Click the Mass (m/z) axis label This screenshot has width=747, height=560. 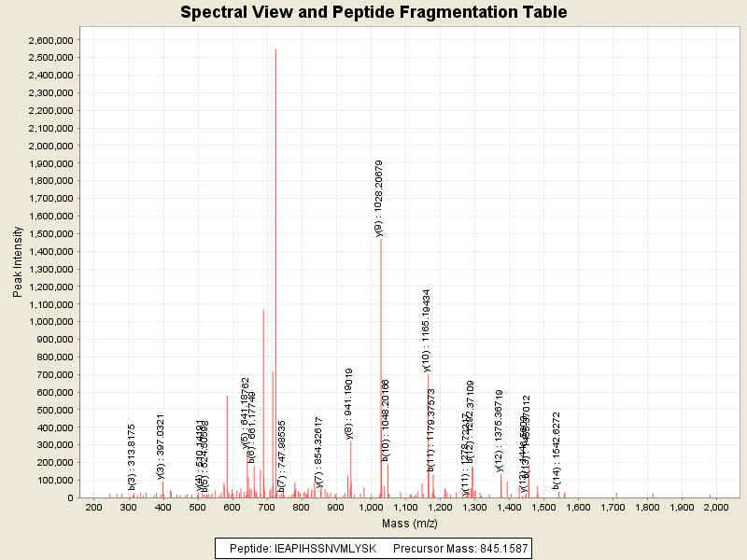coord(410,523)
